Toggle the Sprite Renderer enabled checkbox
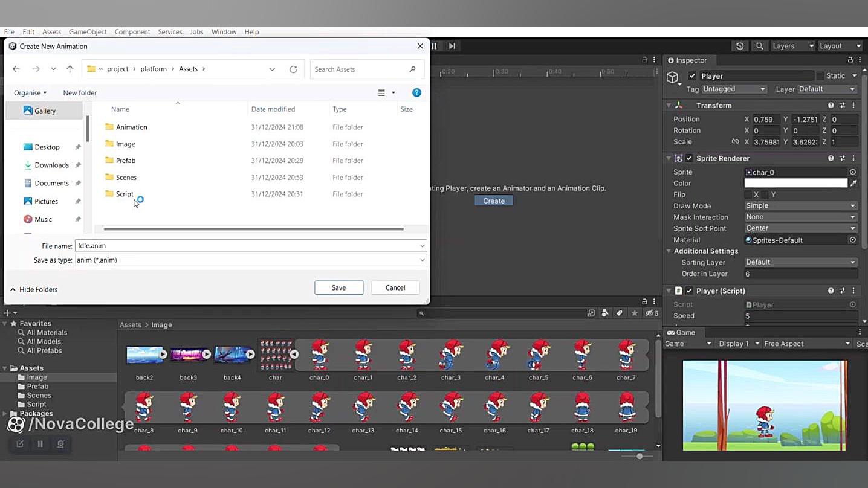Image resolution: width=868 pixels, height=488 pixels. [x=689, y=158]
